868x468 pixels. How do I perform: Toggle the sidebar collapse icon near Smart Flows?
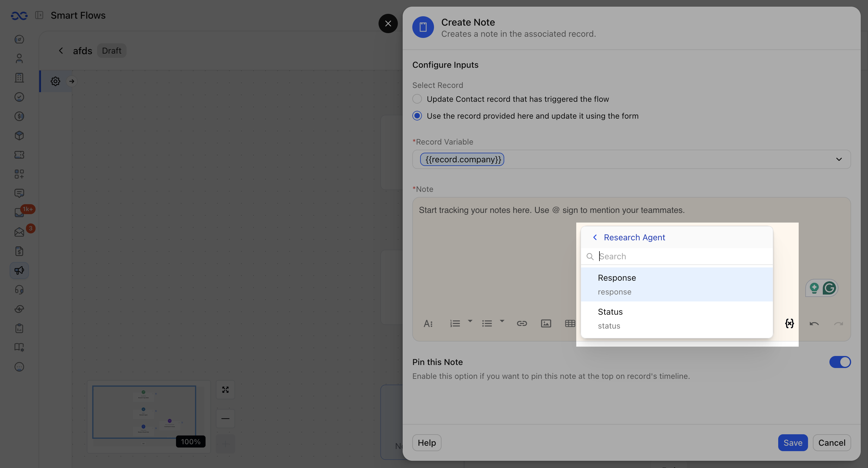point(39,15)
